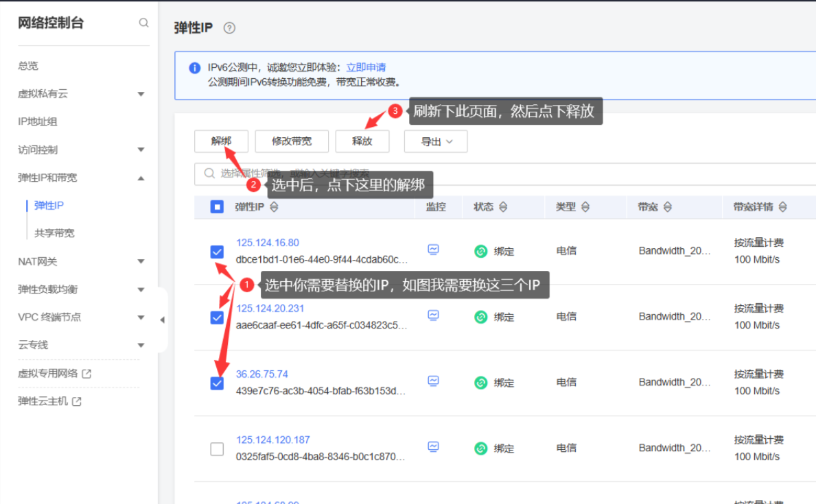Open monitoring icon for IP 36.26.75.74
The width and height of the screenshot is (816, 504).
pyautogui.click(x=433, y=381)
